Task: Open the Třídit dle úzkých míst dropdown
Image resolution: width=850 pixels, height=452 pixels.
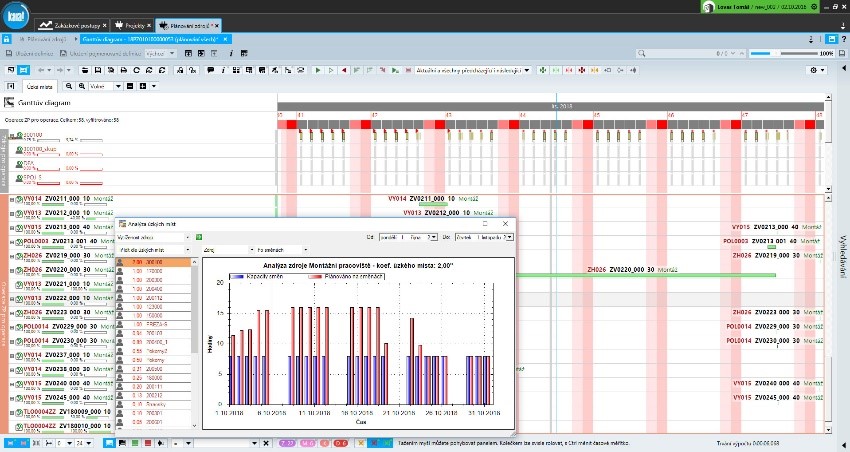Action: pyautogui.click(x=153, y=250)
